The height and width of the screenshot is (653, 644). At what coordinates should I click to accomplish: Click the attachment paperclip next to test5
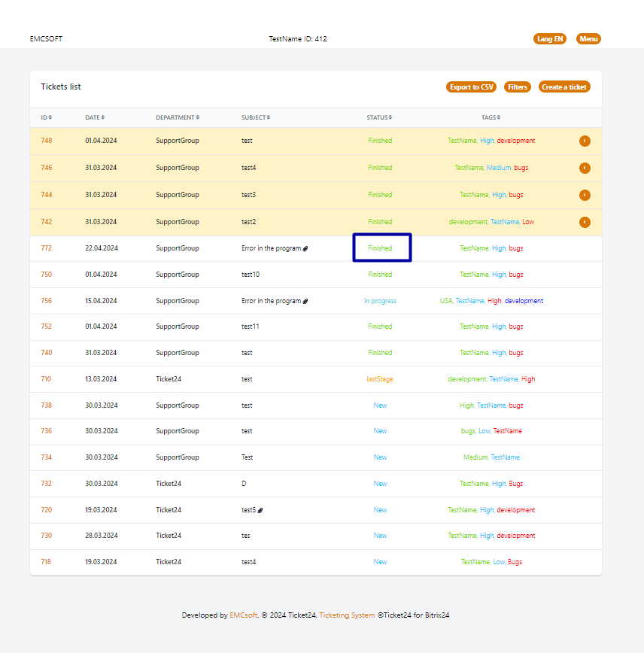point(260,510)
